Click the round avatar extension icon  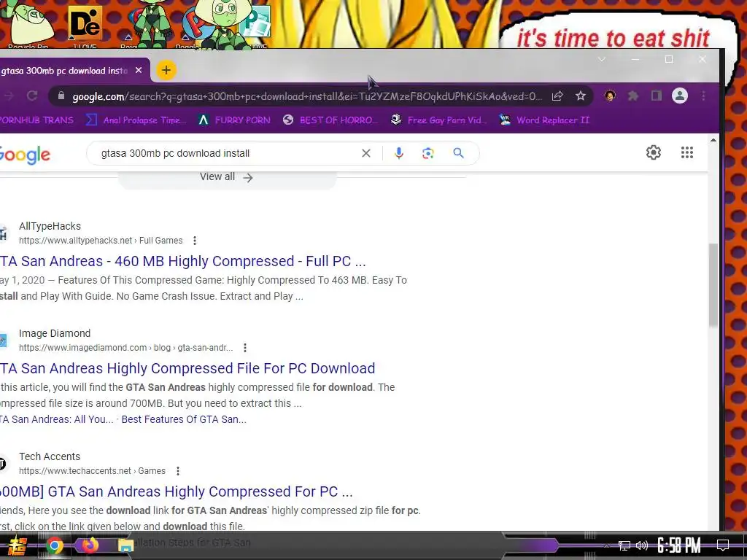[610, 96]
